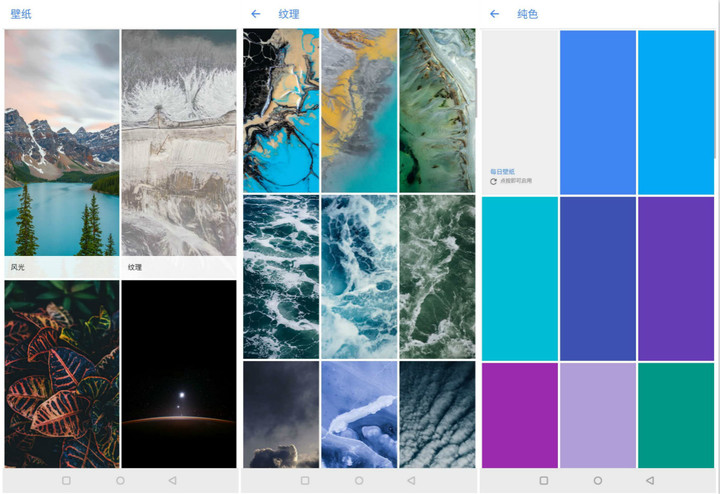Choose the lavender solid color wallpaper
Viewport: 720px width, 494px height.
[597, 414]
